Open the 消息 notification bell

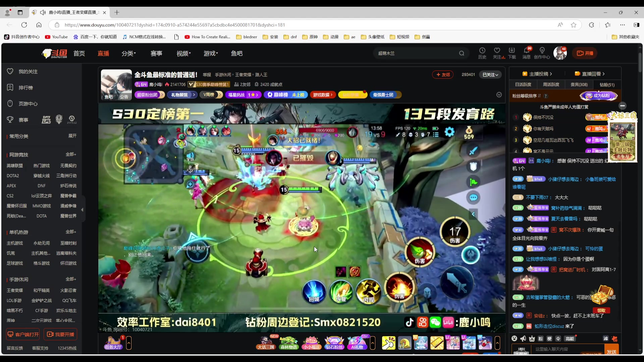pyautogui.click(x=527, y=53)
